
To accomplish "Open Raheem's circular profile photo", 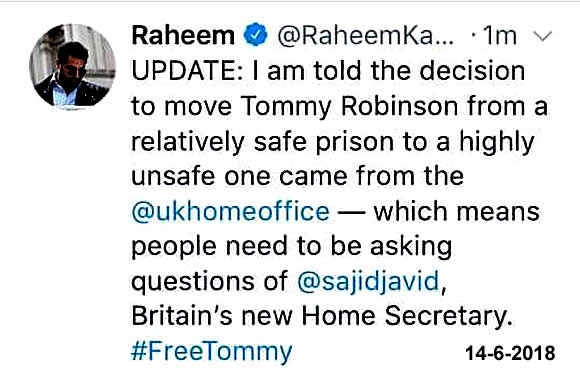I will (72, 67).
